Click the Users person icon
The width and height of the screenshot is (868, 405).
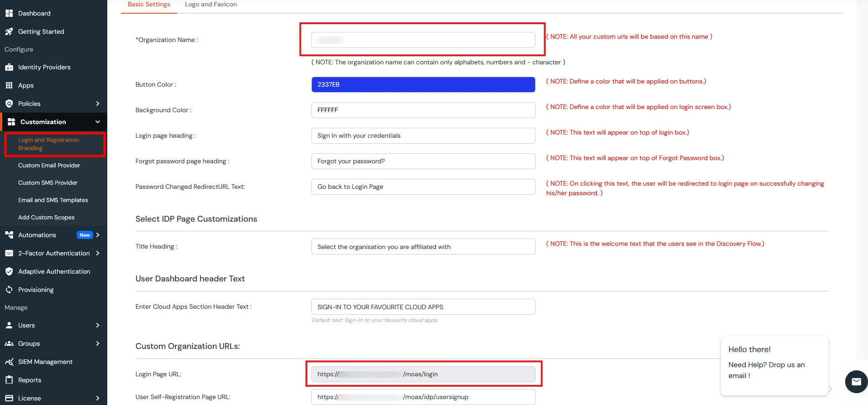click(9, 325)
